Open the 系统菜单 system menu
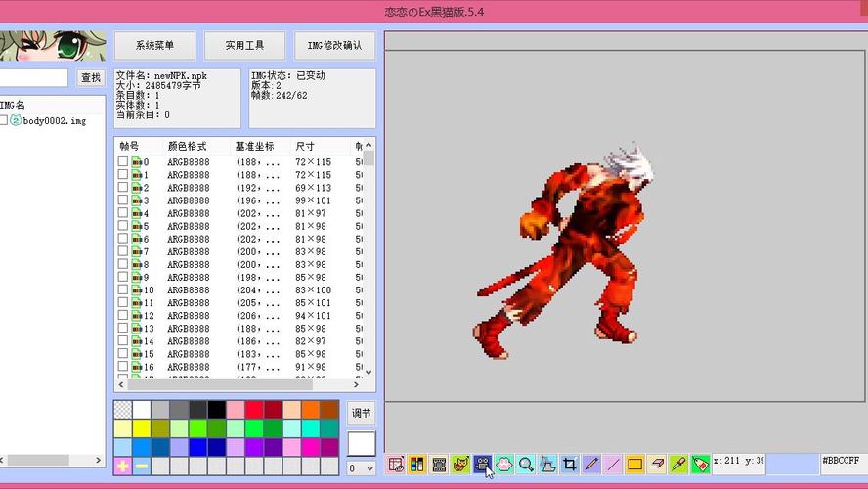The image size is (868, 489). (155, 45)
